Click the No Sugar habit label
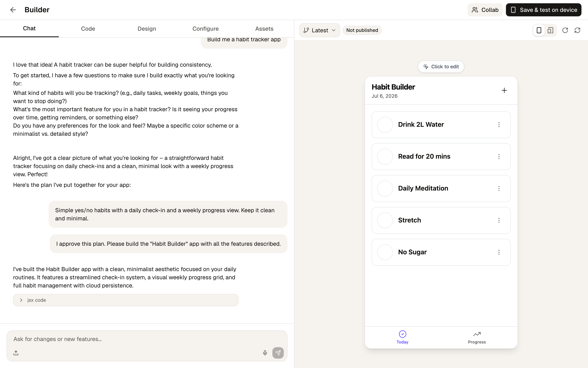588x368 pixels. click(412, 252)
